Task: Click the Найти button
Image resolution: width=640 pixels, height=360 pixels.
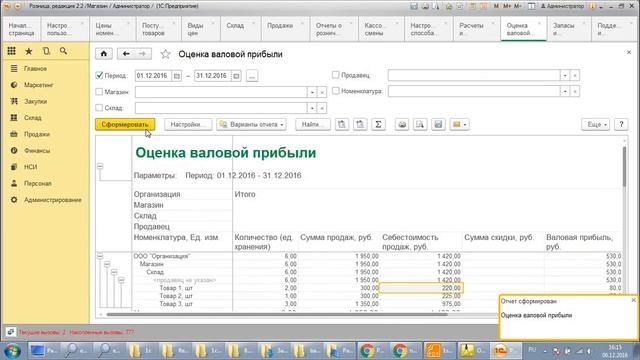Action: [313, 124]
